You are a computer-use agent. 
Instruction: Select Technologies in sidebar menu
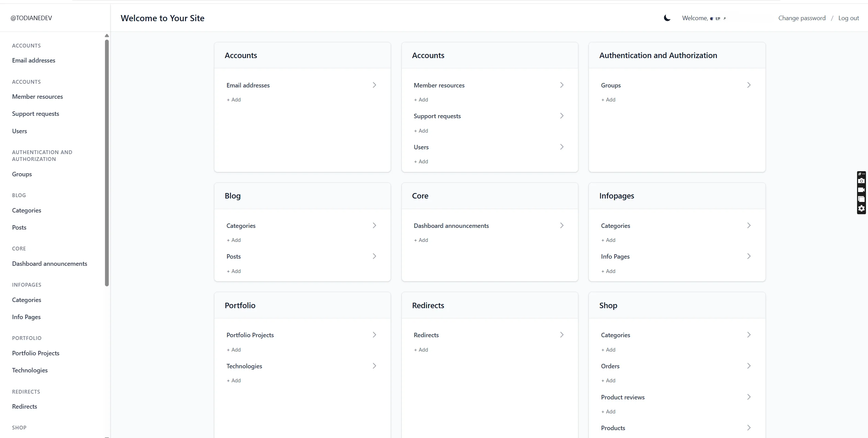point(30,370)
